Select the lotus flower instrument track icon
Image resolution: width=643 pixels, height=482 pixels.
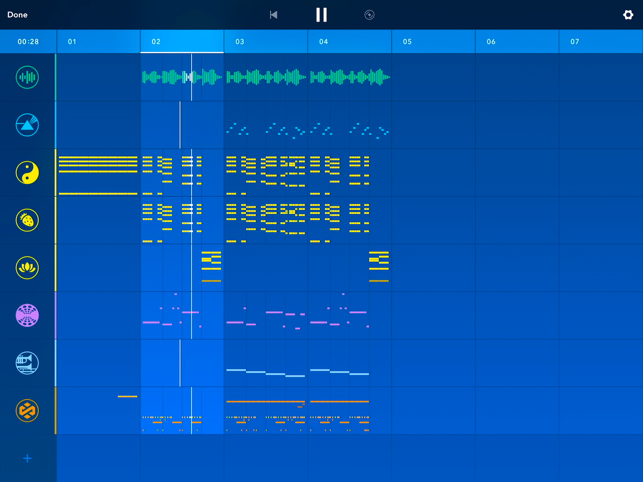tap(27, 267)
